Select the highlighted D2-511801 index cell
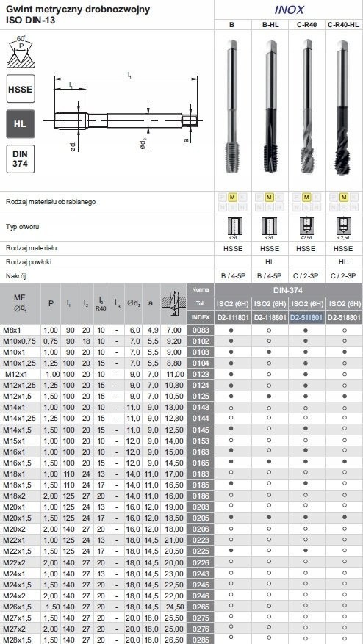 point(306,317)
